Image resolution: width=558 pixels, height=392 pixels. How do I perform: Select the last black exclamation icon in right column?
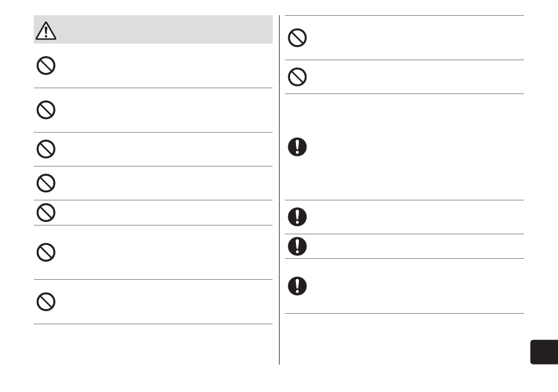click(x=297, y=286)
